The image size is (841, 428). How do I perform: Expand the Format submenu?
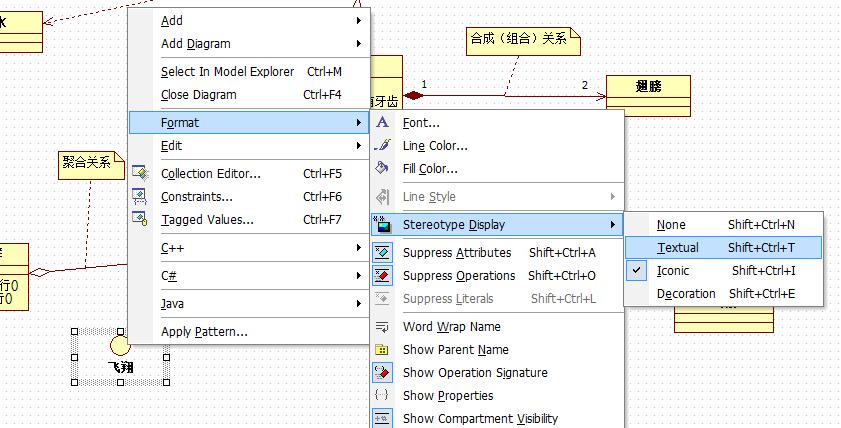coord(249,122)
